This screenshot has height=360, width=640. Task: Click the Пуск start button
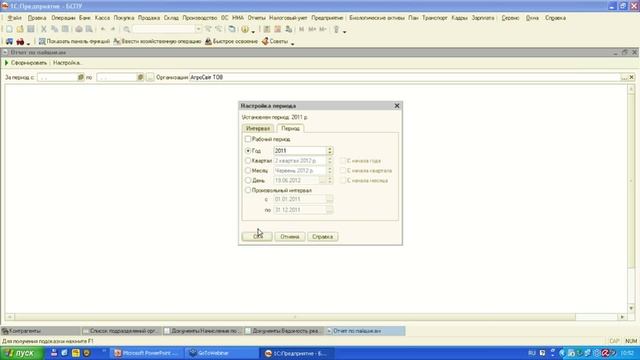(21, 353)
